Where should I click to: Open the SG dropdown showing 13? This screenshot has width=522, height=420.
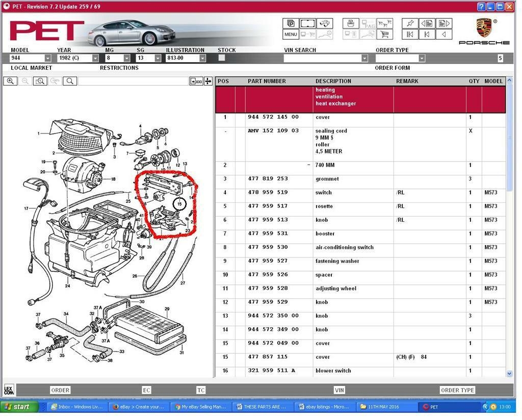pos(158,58)
